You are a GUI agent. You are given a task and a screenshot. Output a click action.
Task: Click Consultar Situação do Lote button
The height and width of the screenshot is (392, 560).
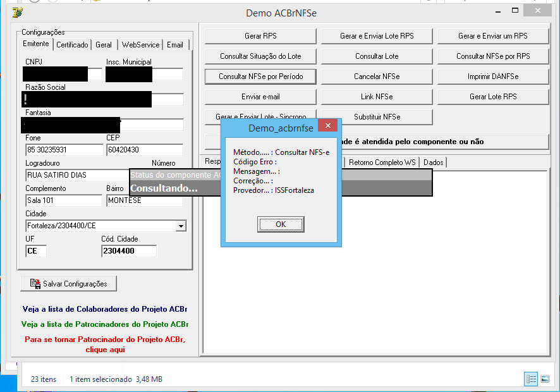(x=260, y=56)
